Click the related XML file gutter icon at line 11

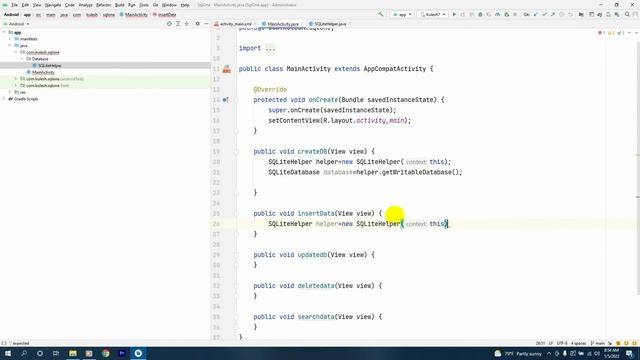point(227,69)
